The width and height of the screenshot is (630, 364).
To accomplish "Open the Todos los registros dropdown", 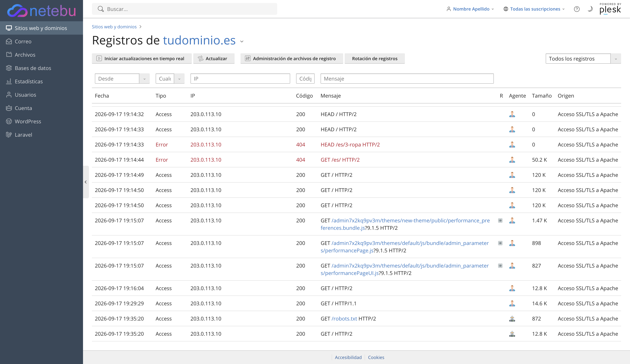I will [x=583, y=59].
